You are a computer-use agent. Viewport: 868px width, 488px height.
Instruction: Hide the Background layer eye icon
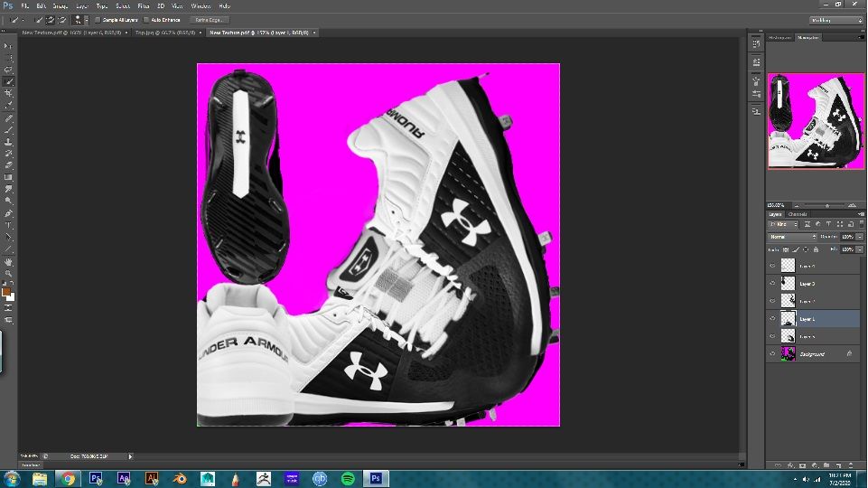click(x=773, y=353)
